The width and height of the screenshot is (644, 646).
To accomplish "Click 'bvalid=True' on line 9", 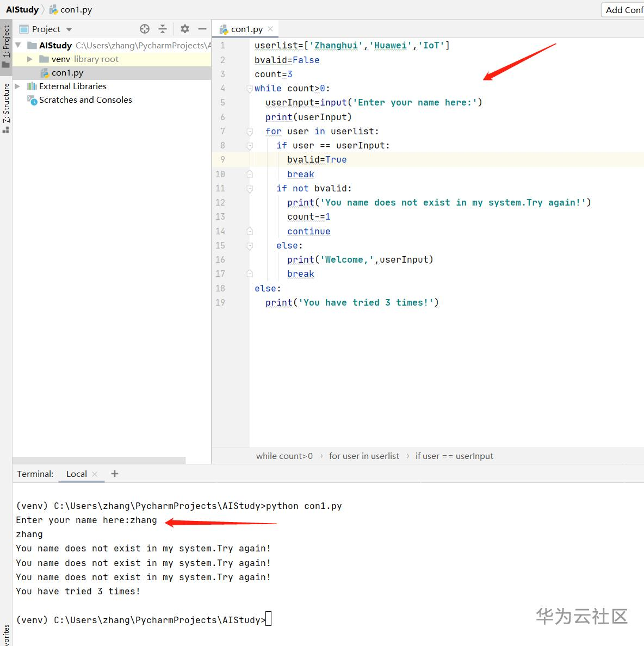I will click(317, 159).
